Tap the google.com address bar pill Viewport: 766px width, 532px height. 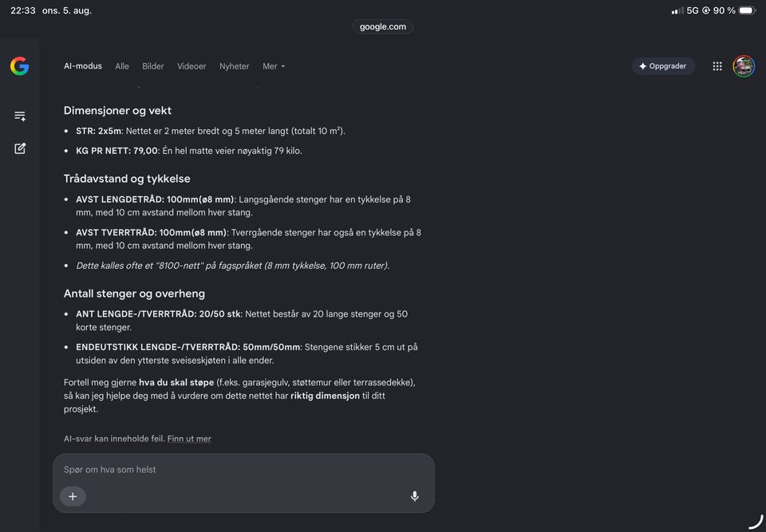point(383,26)
